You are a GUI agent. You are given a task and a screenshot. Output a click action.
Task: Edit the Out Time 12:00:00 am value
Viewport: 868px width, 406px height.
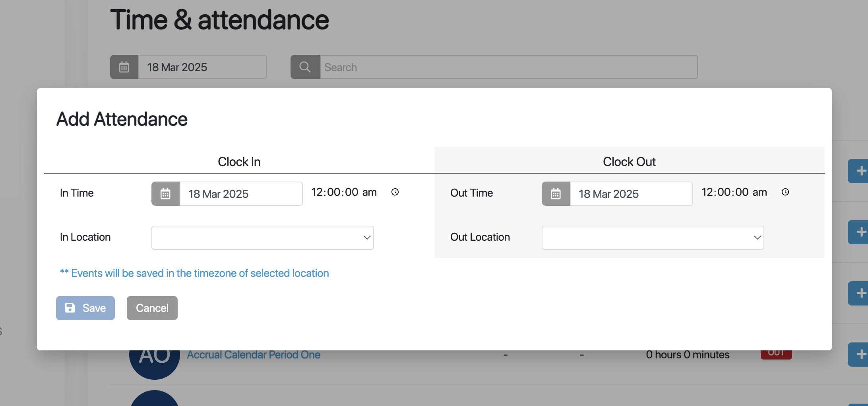(x=734, y=192)
